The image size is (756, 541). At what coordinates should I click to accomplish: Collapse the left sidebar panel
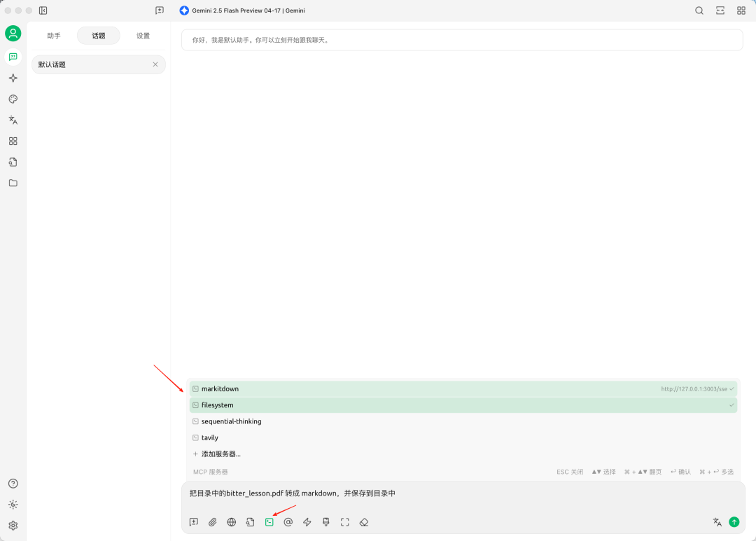[43, 10]
